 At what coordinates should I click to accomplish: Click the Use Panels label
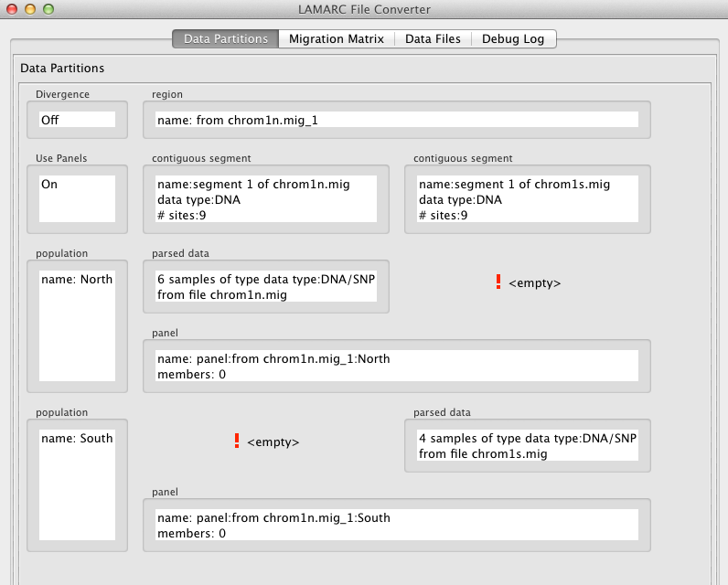[61, 158]
